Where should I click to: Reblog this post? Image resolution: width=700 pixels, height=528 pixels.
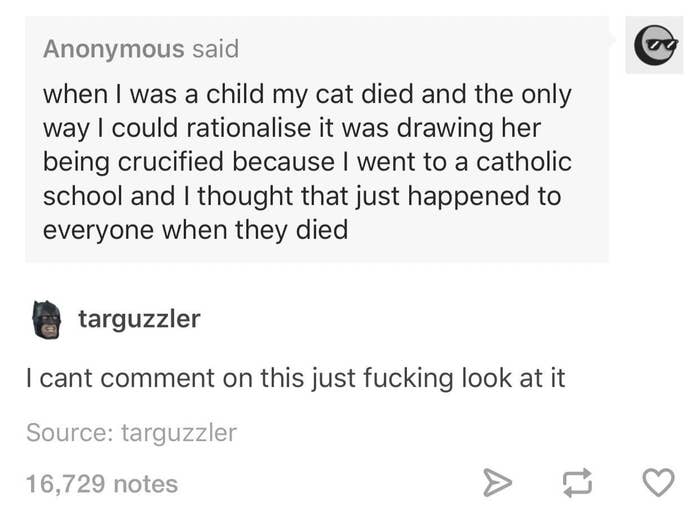577,484
